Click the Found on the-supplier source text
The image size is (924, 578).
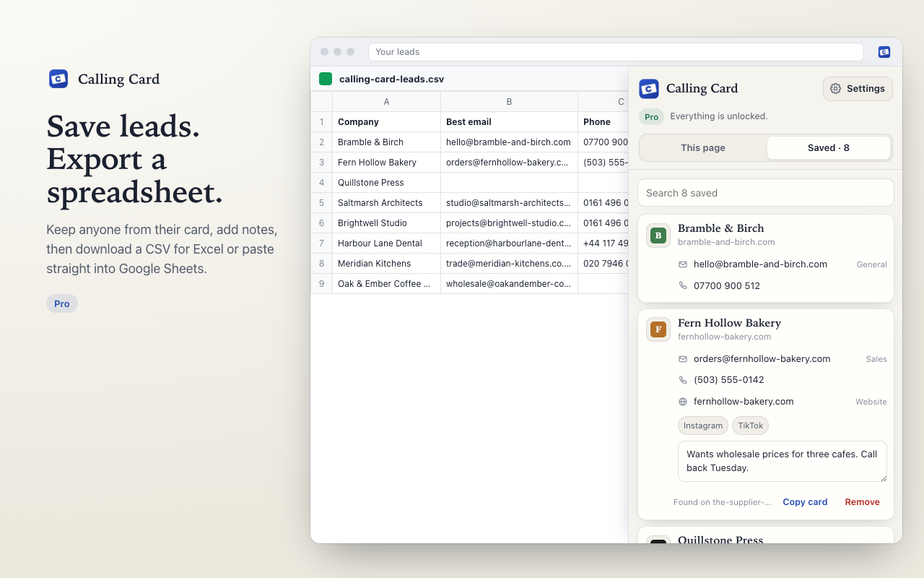click(x=722, y=502)
